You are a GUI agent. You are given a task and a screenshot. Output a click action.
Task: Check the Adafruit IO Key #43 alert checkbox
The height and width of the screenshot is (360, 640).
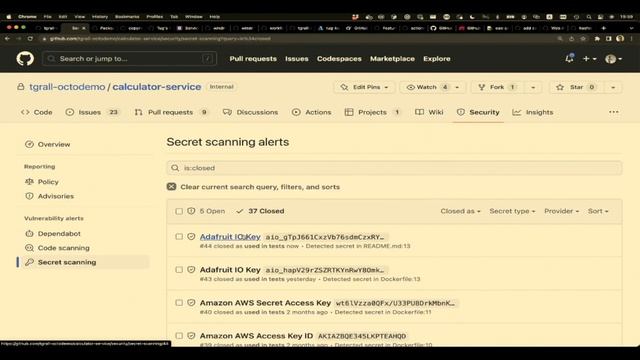coord(179,270)
